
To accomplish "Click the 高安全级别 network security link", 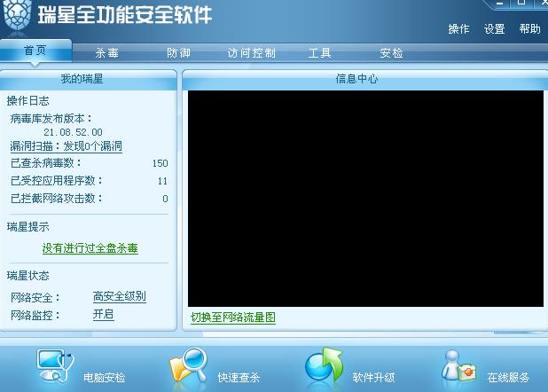I will pos(120,296).
